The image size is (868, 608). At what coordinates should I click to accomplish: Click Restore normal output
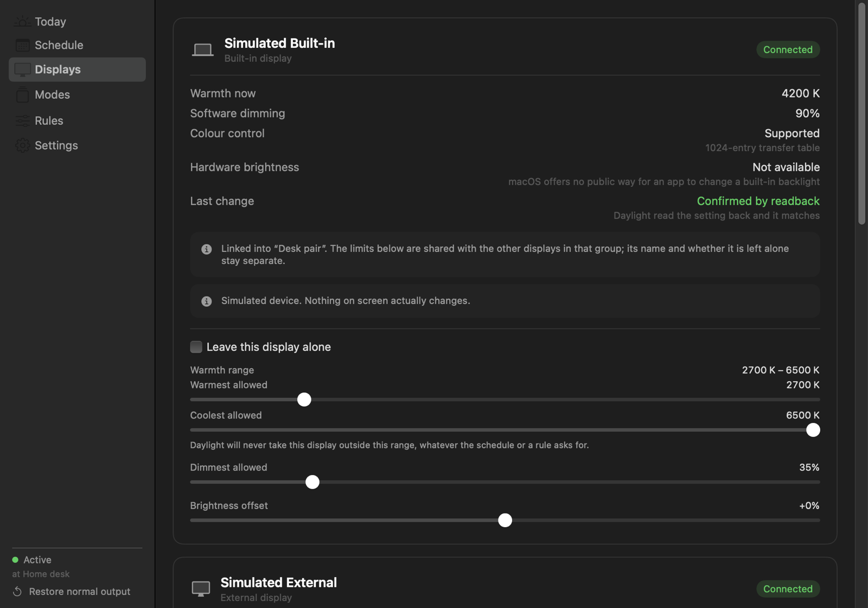[x=80, y=592]
